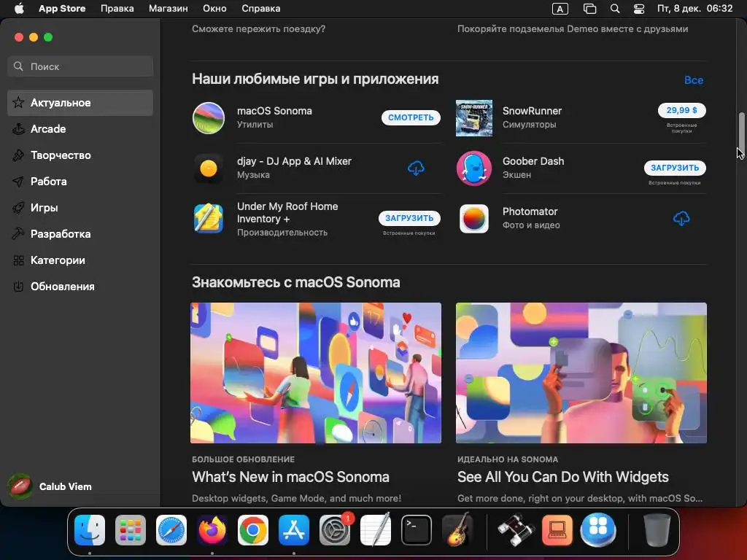Open the App Store menu
Image resolution: width=747 pixels, height=560 pixels.
pos(62,9)
